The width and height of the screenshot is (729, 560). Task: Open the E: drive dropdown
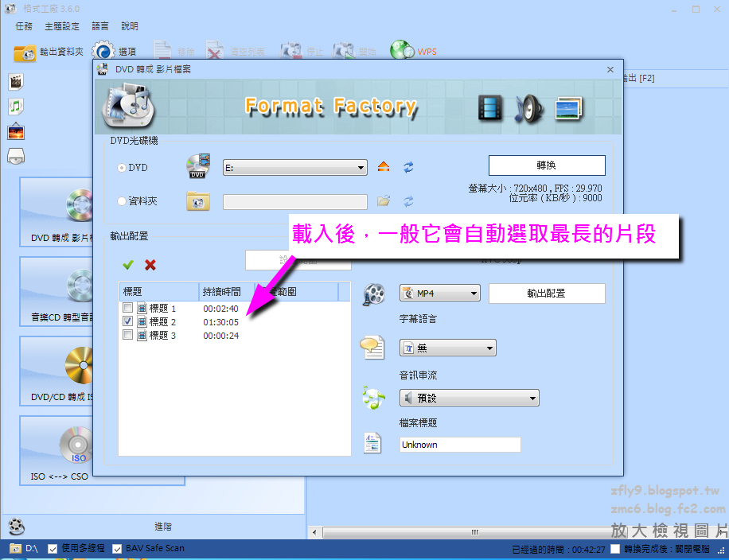click(295, 167)
